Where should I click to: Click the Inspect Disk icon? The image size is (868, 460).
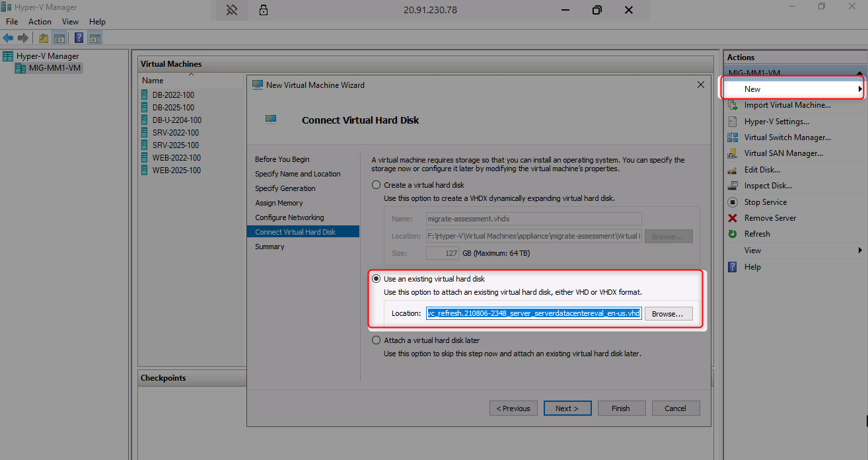[733, 186]
